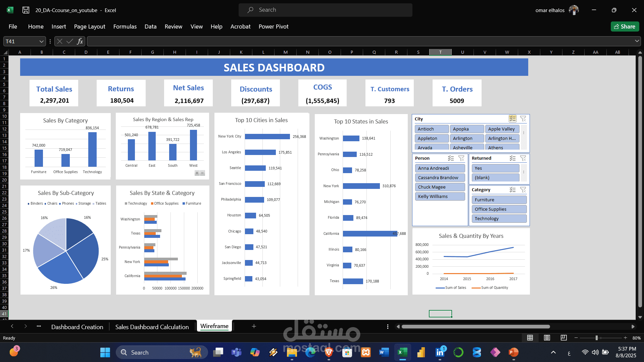
Task: Toggle multi-select on the Category slicer
Action: point(512,190)
